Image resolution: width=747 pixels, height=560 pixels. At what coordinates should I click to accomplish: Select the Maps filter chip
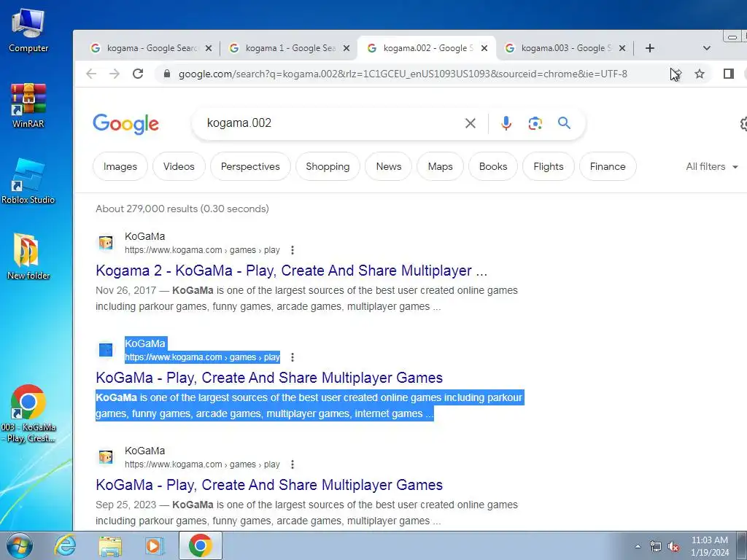440,167
